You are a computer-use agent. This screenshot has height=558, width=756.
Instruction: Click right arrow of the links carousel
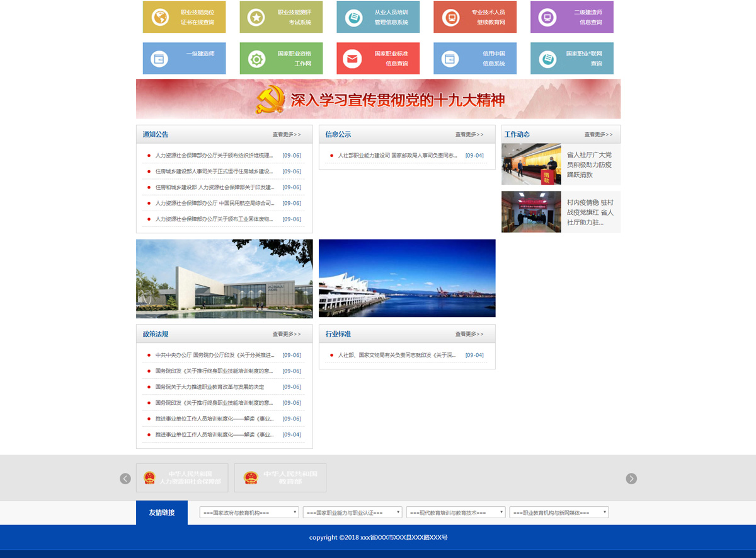point(631,479)
